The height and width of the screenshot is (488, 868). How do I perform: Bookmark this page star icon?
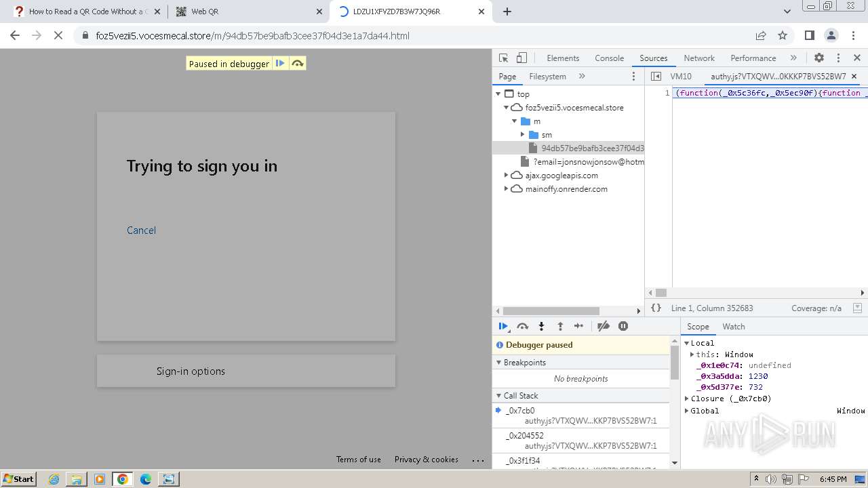pyautogui.click(x=782, y=36)
